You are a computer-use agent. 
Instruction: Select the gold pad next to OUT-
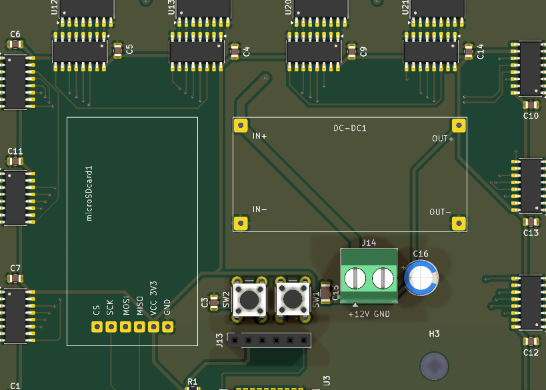click(459, 223)
